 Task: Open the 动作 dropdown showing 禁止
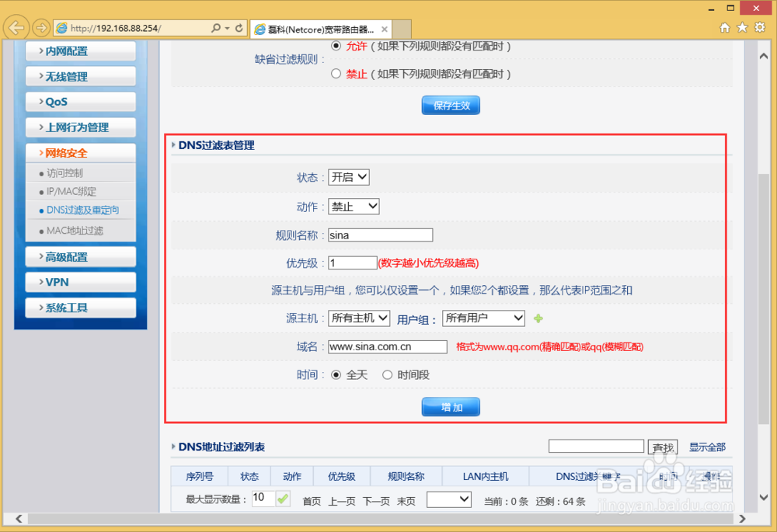tap(354, 206)
